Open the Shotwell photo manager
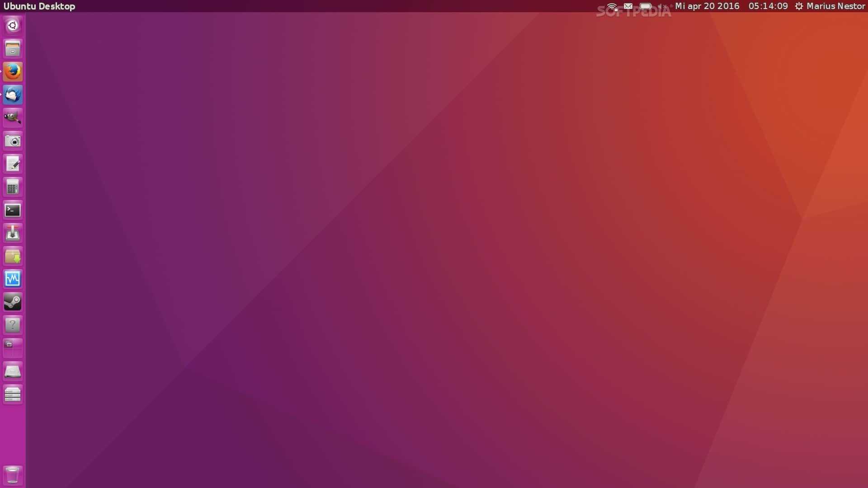The width and height of the screenshot is (868, 488). (x=12, y=141)
